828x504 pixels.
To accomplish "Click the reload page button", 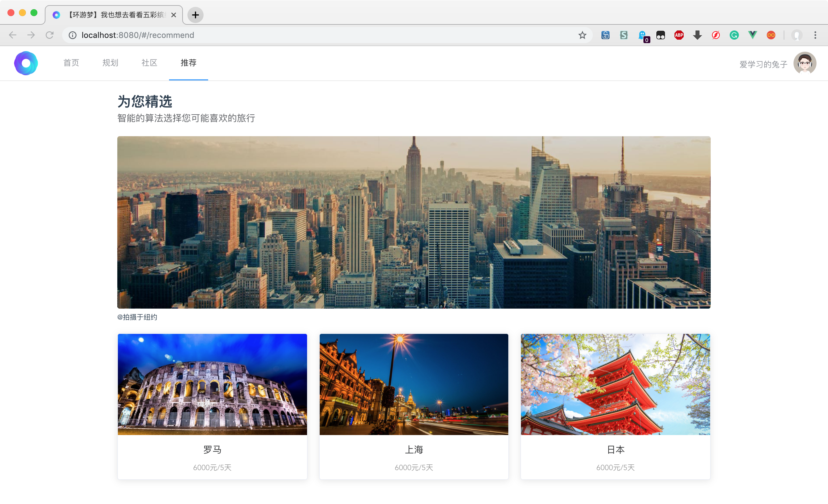I will (50, 35).
